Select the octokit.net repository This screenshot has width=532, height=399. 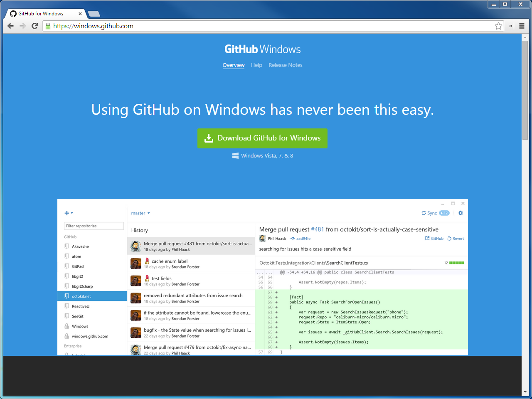click(x=92, y=296)
